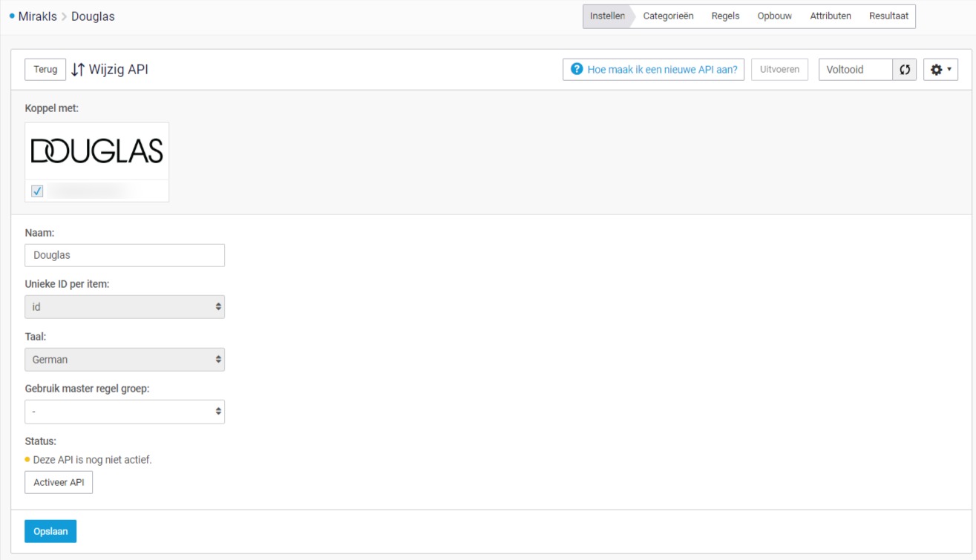Viewport: 976px width, 560px height.
Task: Click the Uitvoeren button
Action: tap(779, 70)
